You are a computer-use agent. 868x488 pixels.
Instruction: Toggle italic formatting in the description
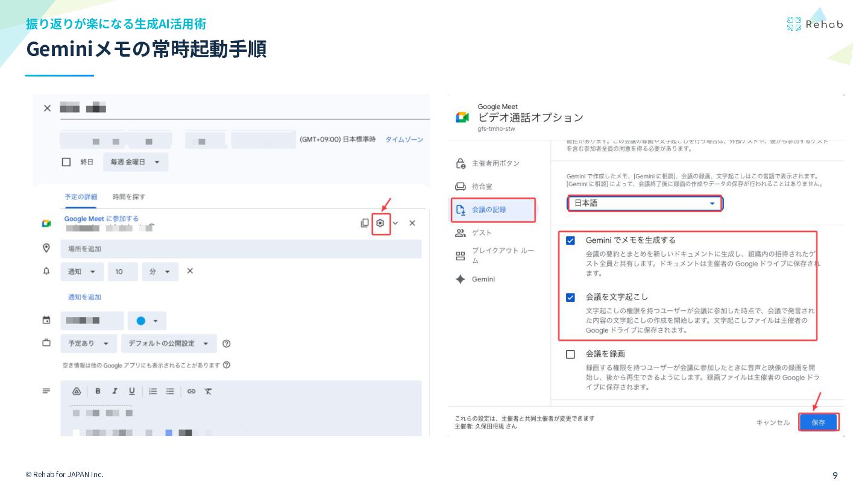click(x=115, y=391)
